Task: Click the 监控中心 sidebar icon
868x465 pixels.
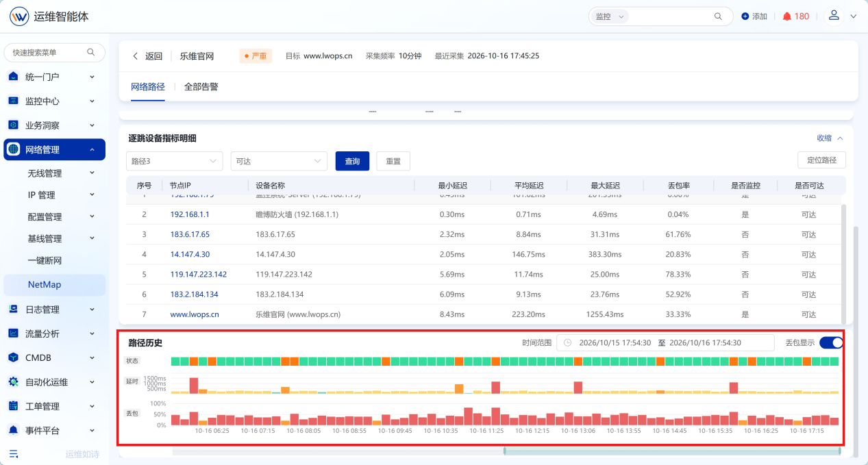Action: [x=13, y=101]
